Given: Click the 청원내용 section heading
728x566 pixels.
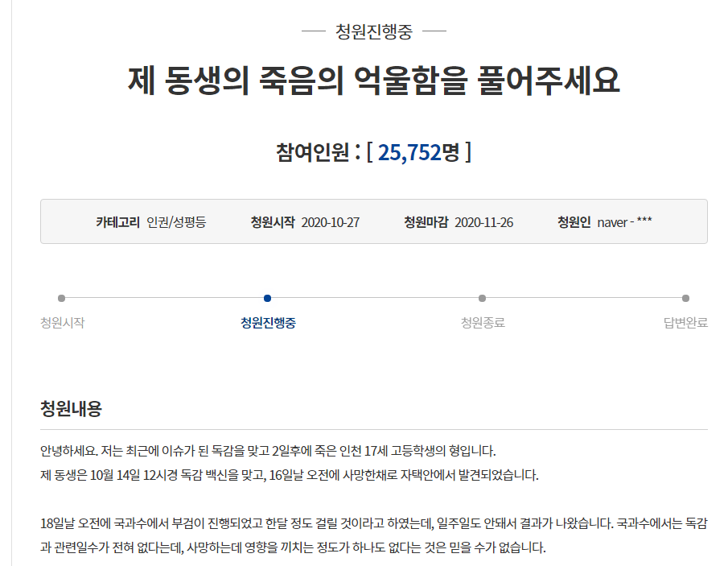Looking at the screenshot, I should (x=71, y=409).
